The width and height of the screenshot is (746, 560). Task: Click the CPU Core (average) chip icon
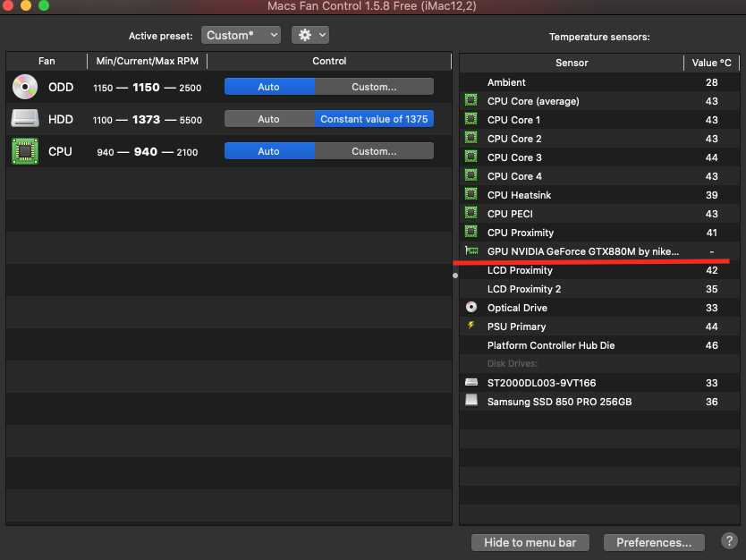[x=471, y=100]
